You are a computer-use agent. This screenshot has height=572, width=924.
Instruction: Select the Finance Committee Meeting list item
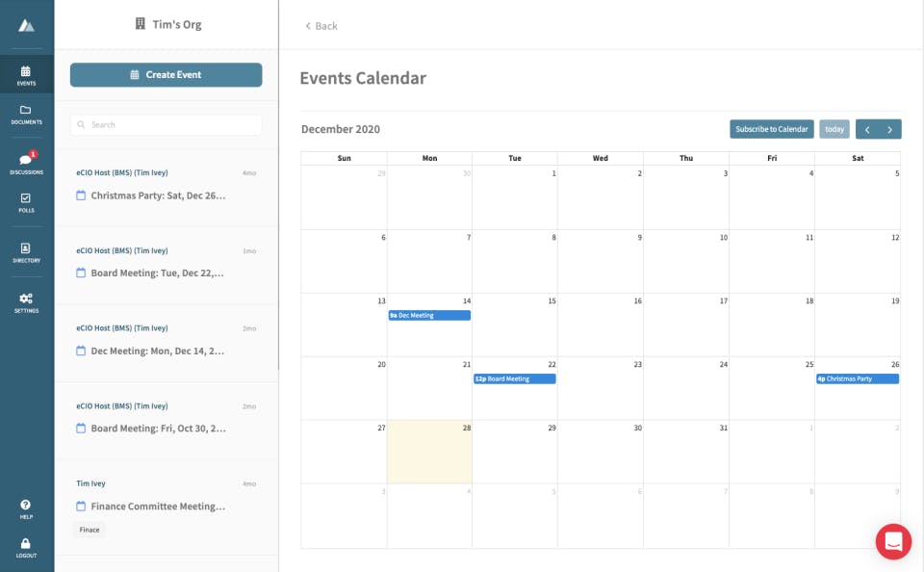point(158,507)
